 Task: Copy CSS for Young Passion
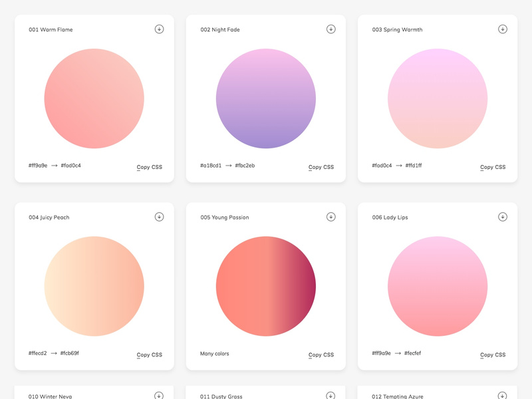click(x=321, y=354)
